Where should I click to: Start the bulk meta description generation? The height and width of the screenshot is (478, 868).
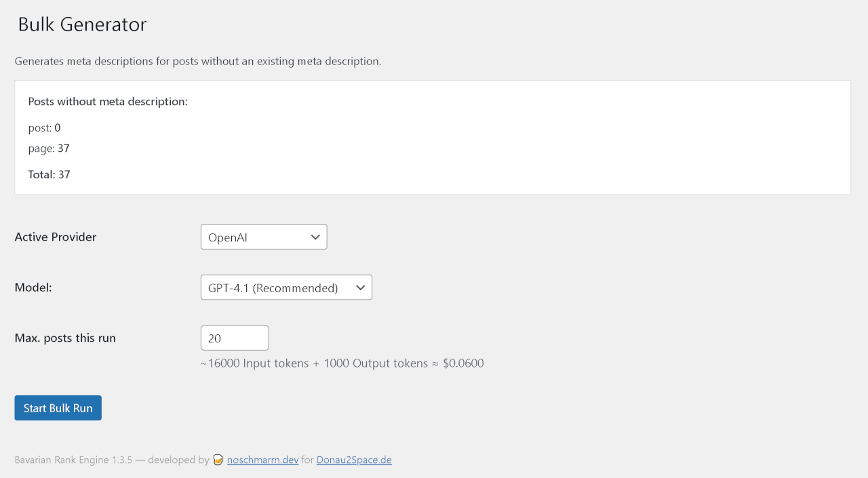click(58, 407)
